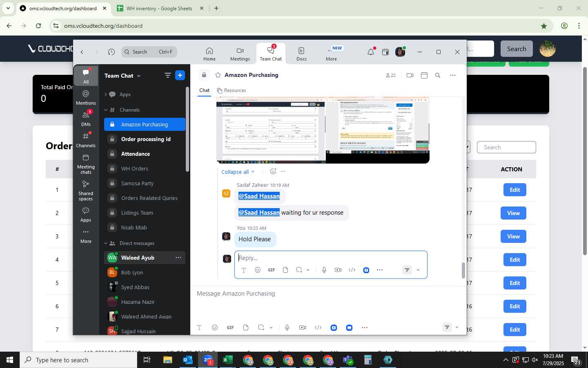
Task: Click Collapse all replies link
Action: (x=238, y=172)
